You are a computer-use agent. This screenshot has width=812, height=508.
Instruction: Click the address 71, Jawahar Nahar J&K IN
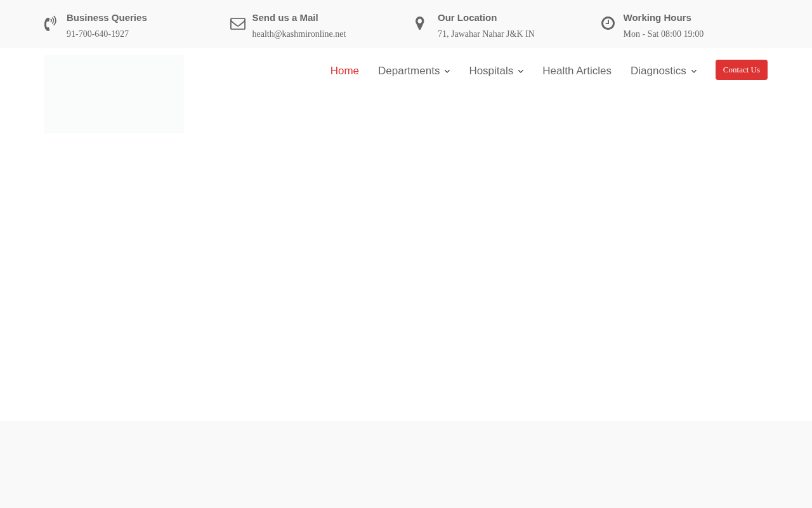point(486,34)
